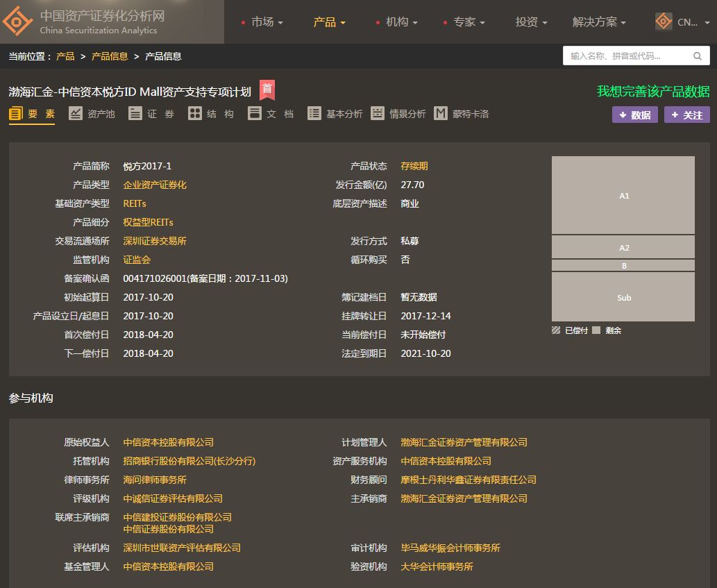717x588 pixels.
Task: Open 基金管理人 中信资本控股有限公司 link
Action: point(168,566)
